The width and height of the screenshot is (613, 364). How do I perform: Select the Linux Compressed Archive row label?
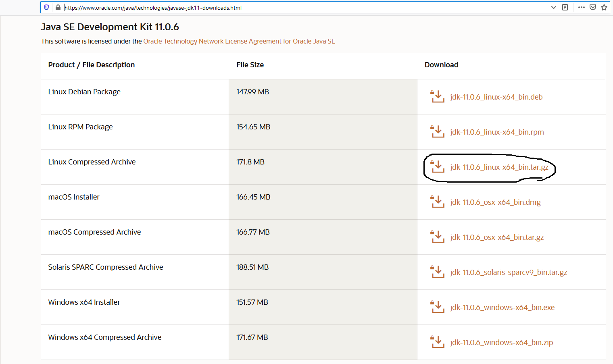pyautogui.click(x=92, y=162)
